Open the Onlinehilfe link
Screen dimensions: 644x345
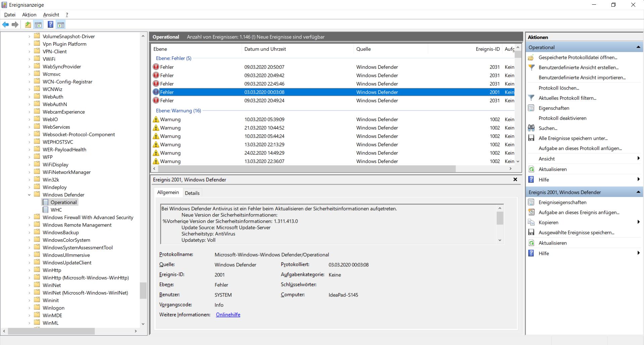(228, 315)
